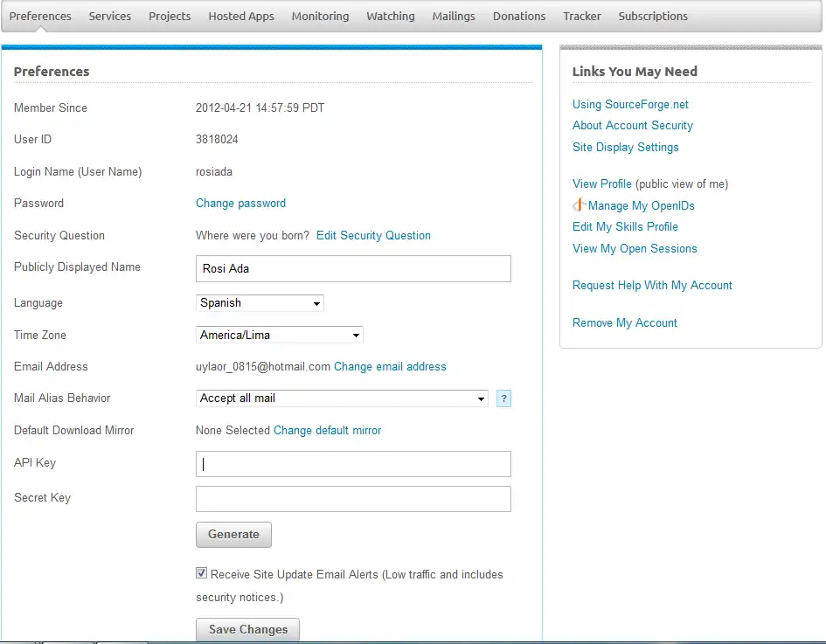The image size is (826, 644).
Task: Open the Watching tab
Action: pyautogui.click(x=391, y=17)
